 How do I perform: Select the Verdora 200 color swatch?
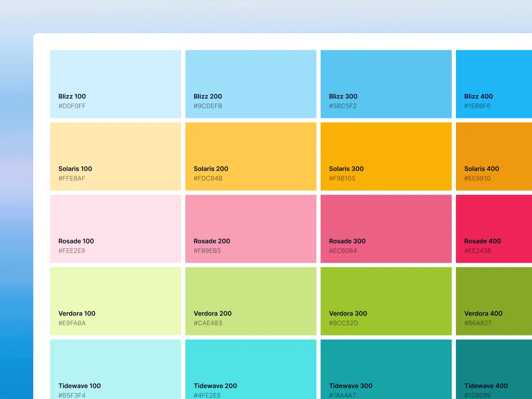click(251, 301)
